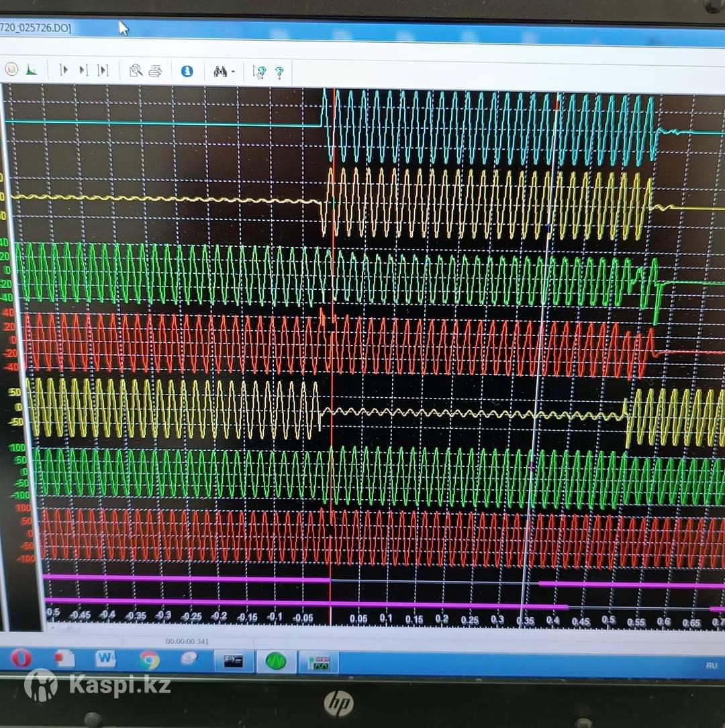Click the arrow-between-bars skip button
The height and width of the screenshot is (728, 725).
click(103, 70)
